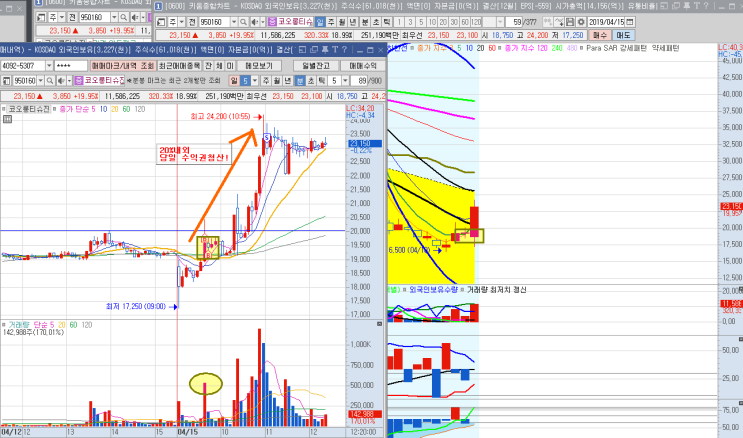
Task: Select the 매매수익 tab button
Action: (x=363, y=65)
